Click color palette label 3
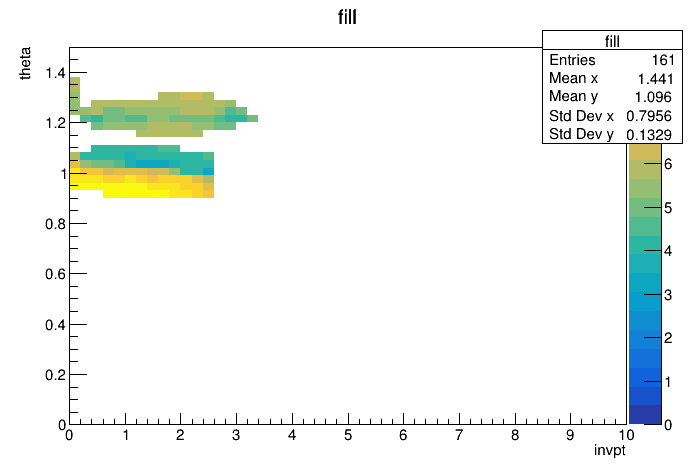 click(668, 295)
